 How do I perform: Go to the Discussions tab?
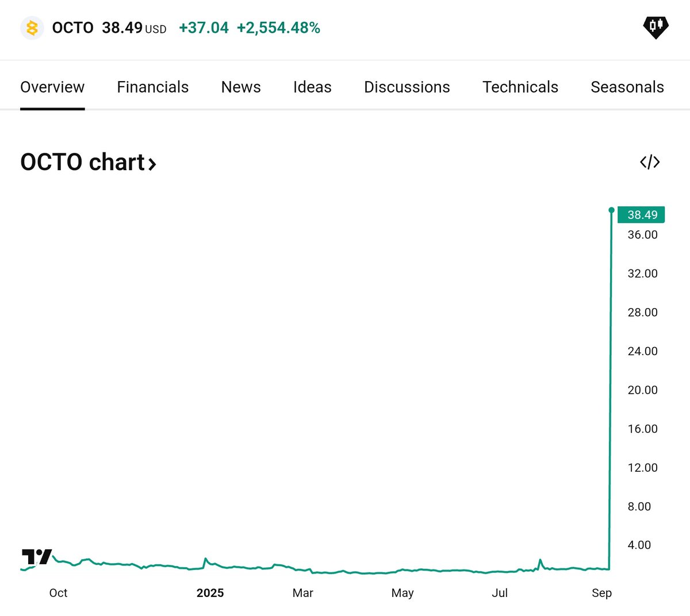pyautogui.click(x=407, y=87)
